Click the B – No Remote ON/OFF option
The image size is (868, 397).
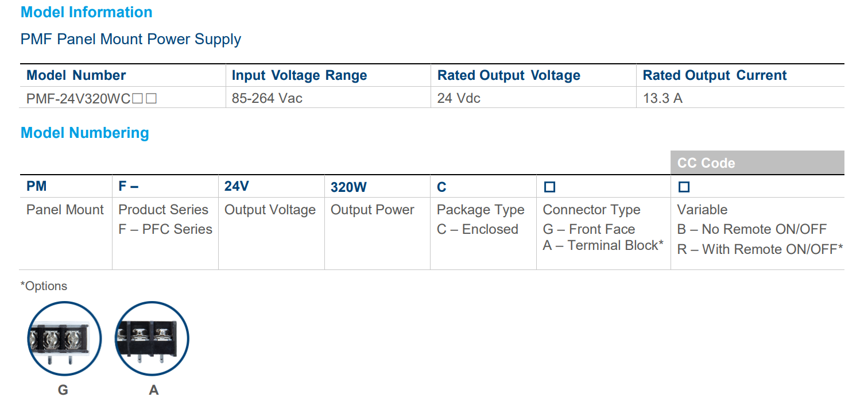[751, 229]
